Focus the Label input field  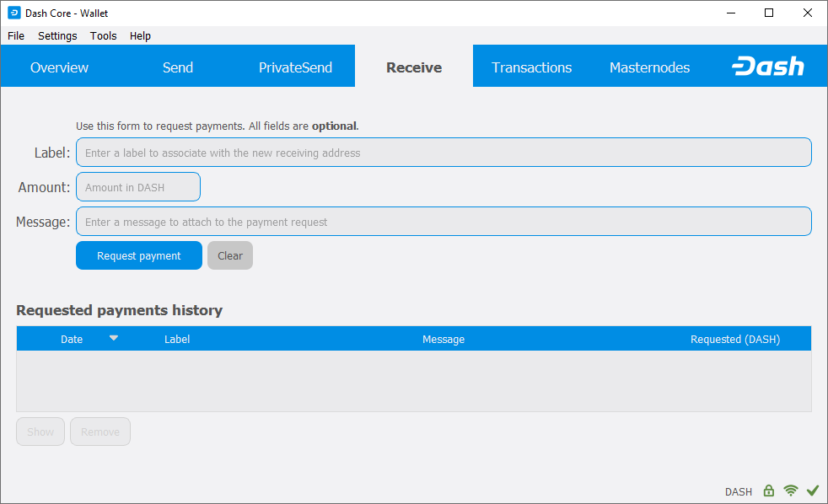[444, 153]
